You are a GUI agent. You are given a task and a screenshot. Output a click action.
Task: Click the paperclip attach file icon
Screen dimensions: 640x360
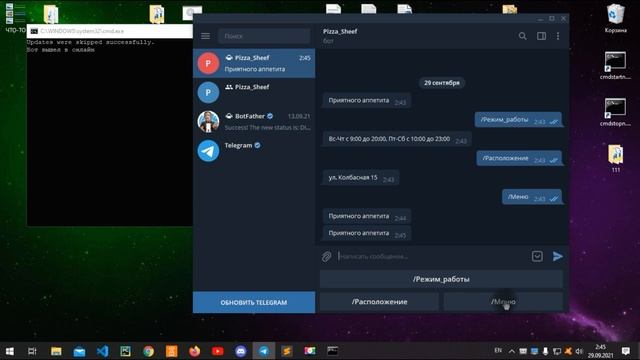pyautogui.click(x=327, y=256)
